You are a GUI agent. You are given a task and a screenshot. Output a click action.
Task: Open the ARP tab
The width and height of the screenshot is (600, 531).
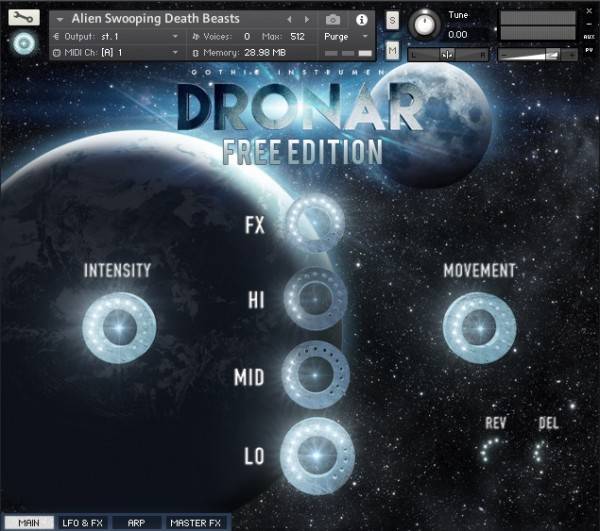(x=136, y=522)
